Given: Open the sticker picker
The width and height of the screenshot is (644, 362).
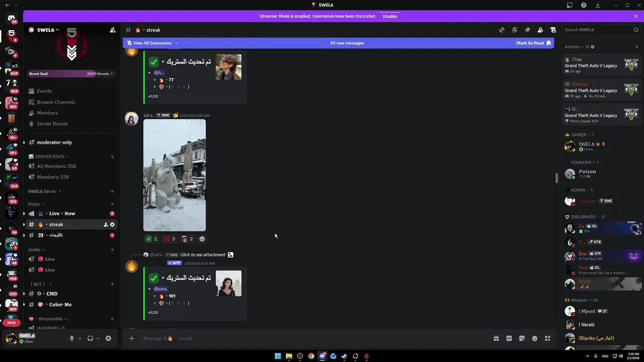Looking at the screenshot, I should point(522,338).
